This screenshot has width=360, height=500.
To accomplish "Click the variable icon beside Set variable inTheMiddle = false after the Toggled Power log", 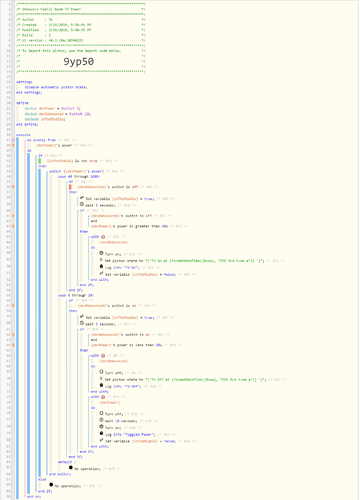I will tap(101, 440).
